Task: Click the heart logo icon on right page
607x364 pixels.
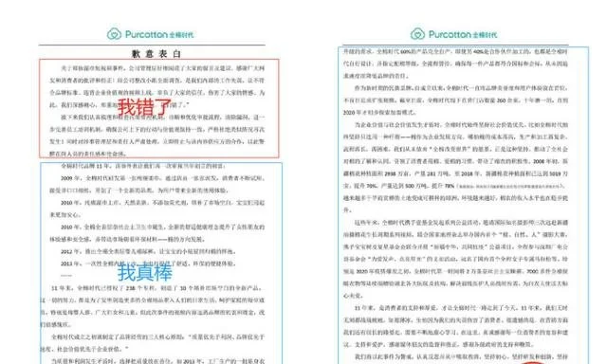Action: (417, 34)
